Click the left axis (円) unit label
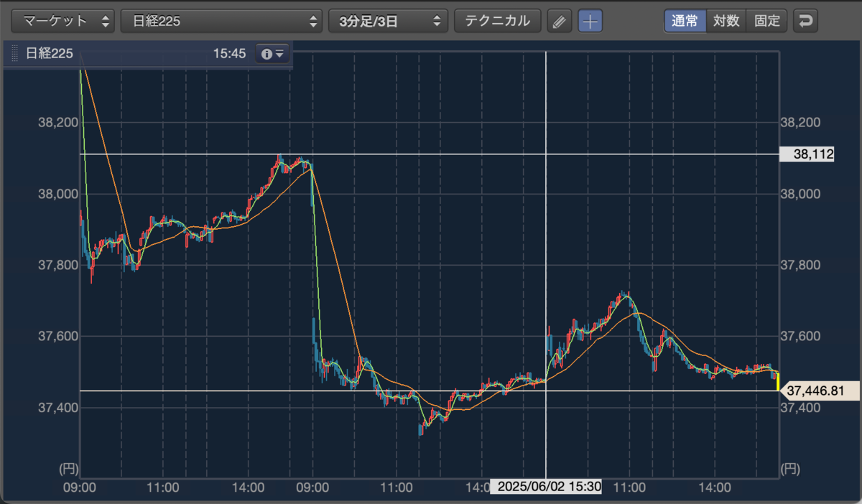The height and width of the screenshot is (504, 862). (68, 470)
